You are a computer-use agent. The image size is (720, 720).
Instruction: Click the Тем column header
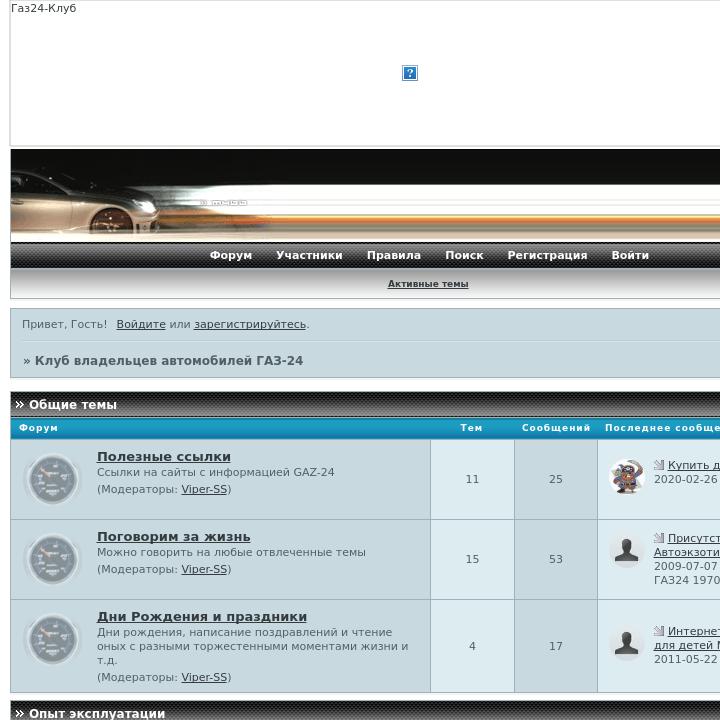tap(472, 428)
